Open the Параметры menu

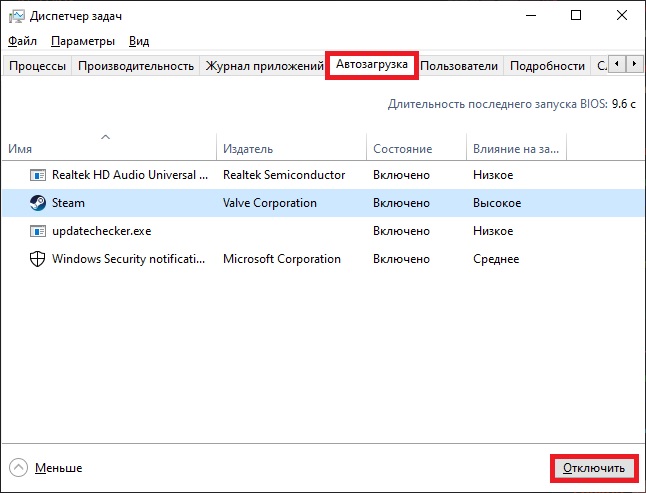click(x=82, y=41)
